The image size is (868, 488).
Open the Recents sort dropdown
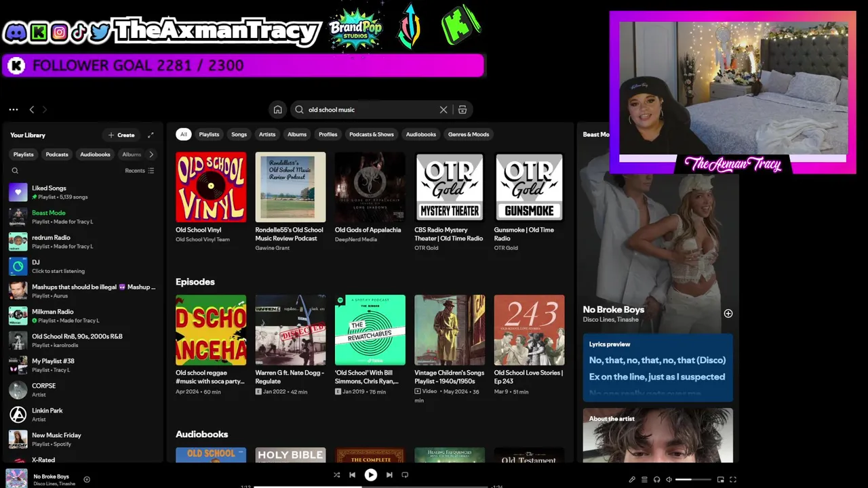(x=140, y=171)
